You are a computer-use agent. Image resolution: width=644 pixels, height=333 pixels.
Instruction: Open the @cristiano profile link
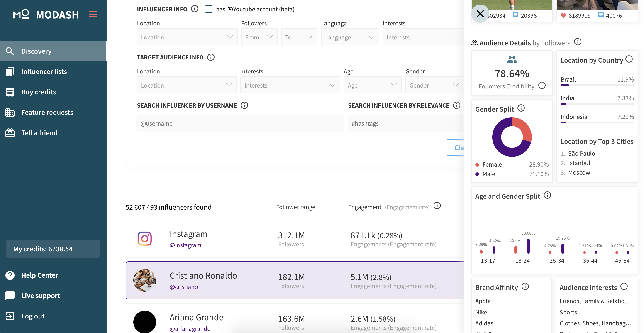(183, 287)
